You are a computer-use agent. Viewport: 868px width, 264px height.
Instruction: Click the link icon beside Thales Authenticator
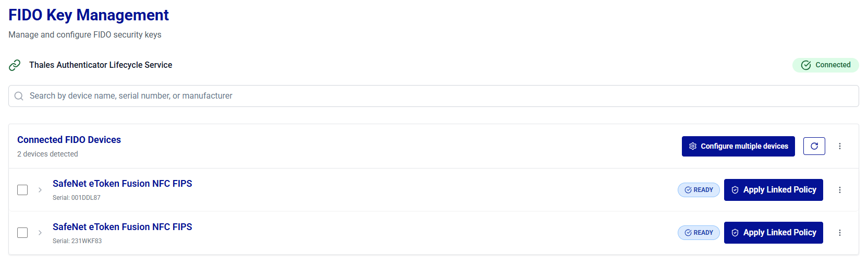[x=15, y=65]
